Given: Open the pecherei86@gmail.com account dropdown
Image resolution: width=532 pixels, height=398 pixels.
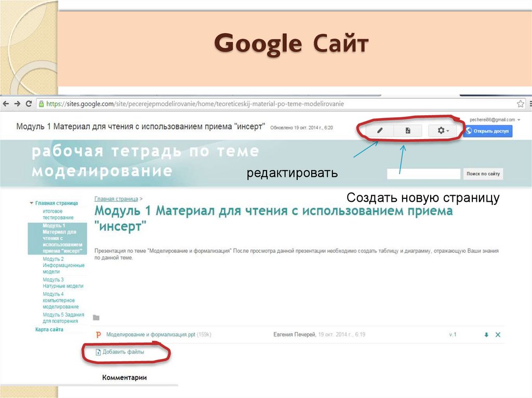Looking at the screenshot, I should click(x=495, y=120).
